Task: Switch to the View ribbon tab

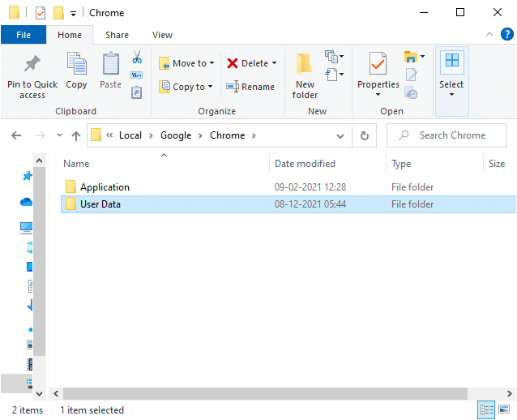Action: pos(162,35)
